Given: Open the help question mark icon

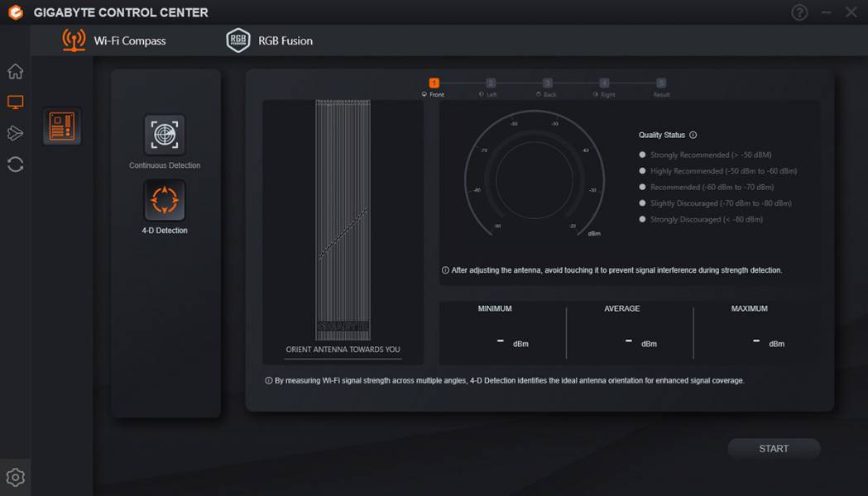Looking at the screenshot, I should coord(799,12).
